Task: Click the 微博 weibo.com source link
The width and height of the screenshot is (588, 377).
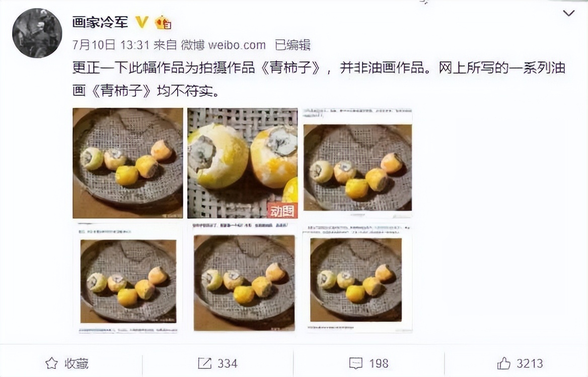Action: pos(223,45)
